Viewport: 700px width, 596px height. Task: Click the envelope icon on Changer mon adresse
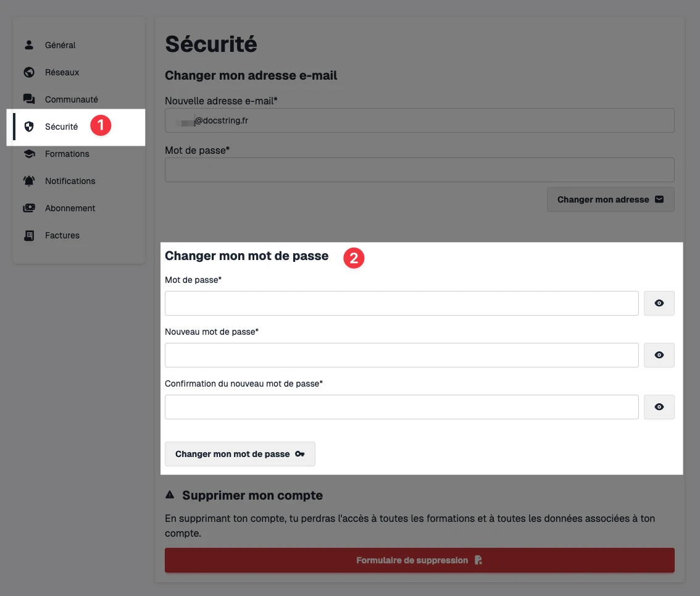pos(659,199)
